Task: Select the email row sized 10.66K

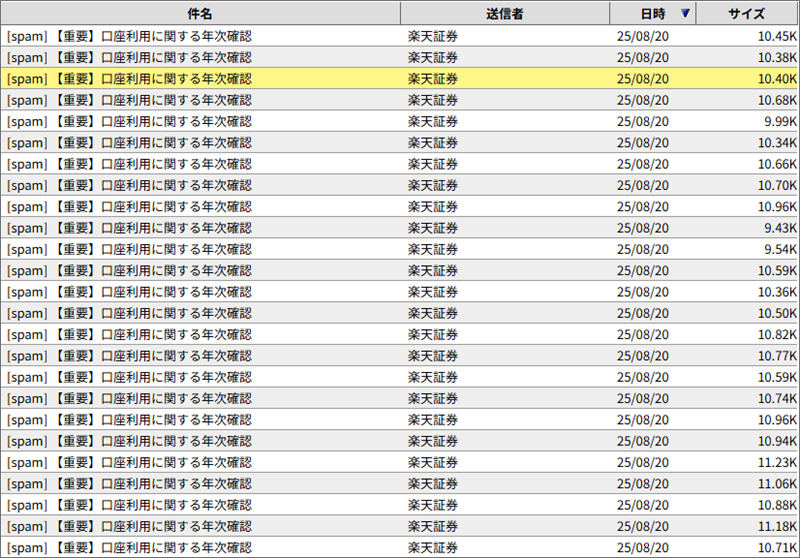Action: [x=399, y=164]
